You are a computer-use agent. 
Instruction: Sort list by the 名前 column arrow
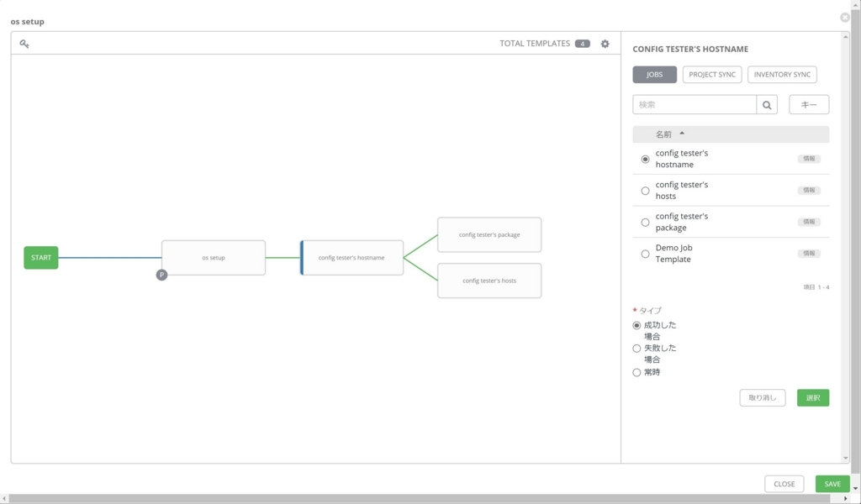(682, 134)
